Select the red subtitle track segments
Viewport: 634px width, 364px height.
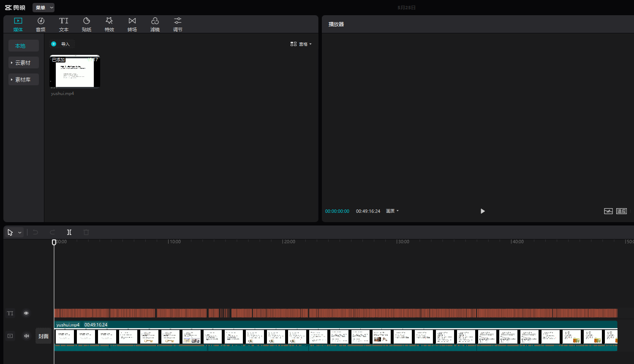336,313
